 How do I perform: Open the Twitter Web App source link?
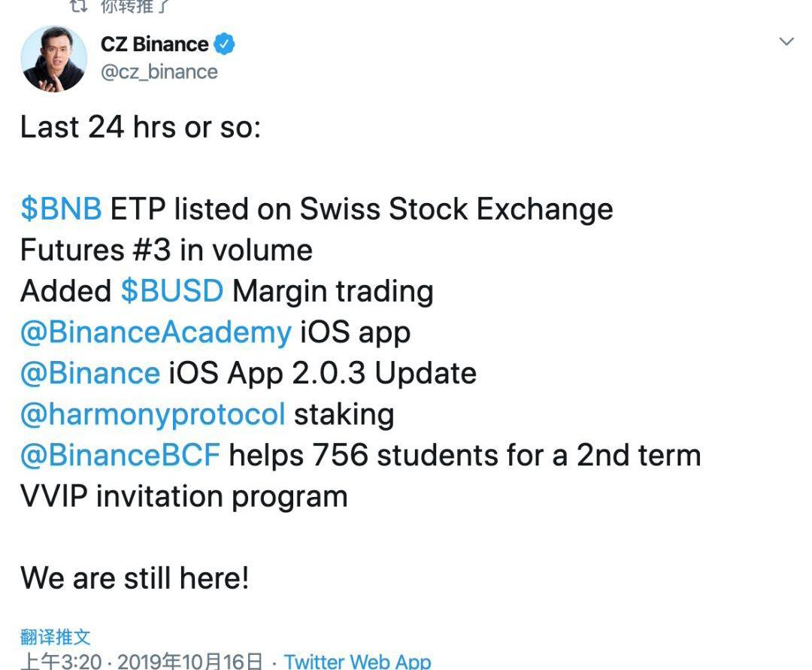357,661
